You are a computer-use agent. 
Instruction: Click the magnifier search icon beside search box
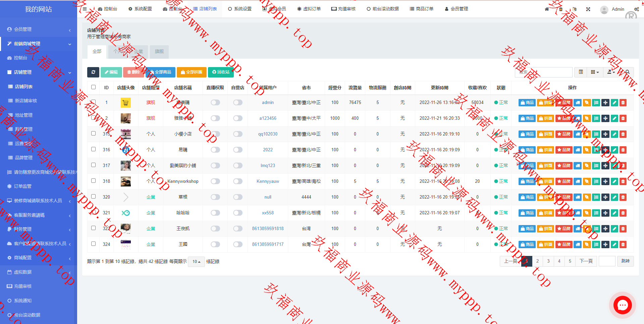(627, 72)
